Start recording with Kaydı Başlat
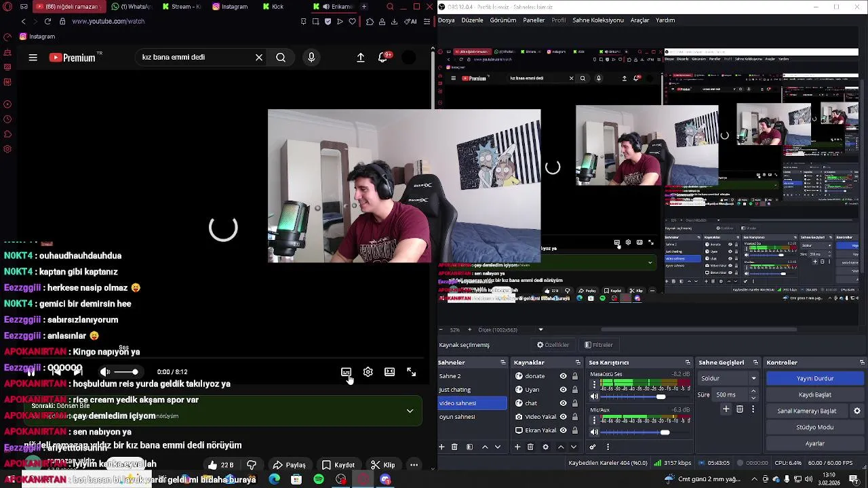The width and height of the screenshot is (868, 488). [815, 394]
